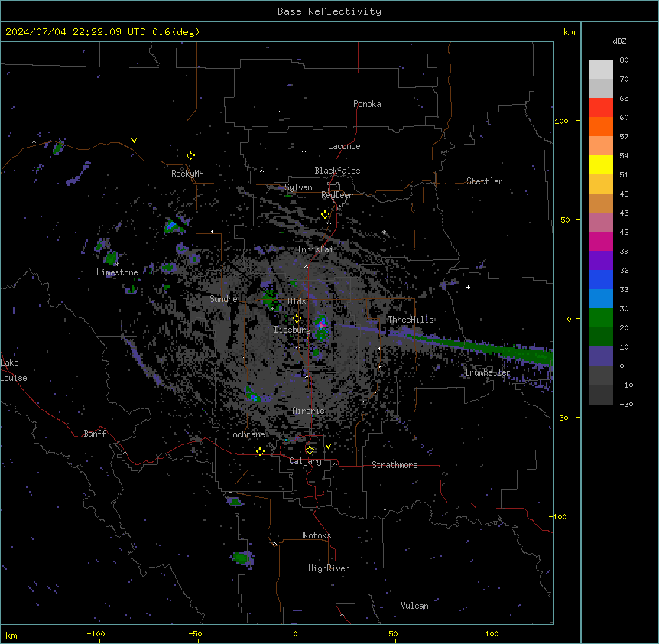Click the yellow diamond marker above the Calgary label
The height and width of the screenshot is (644, 659).
tap(310, 450)
